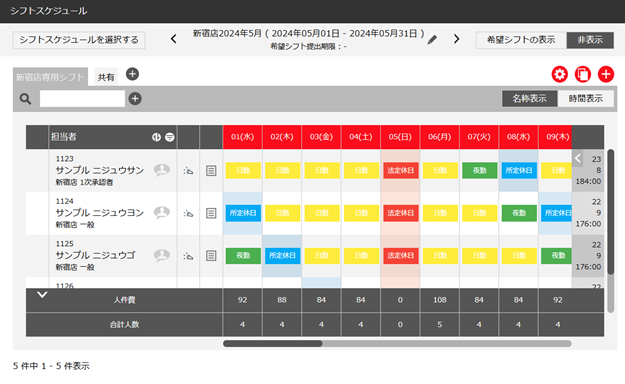Viewport: 625px width, 384px height.
Task: Select 希望シフトの表示 option
Action: [521, 40]
